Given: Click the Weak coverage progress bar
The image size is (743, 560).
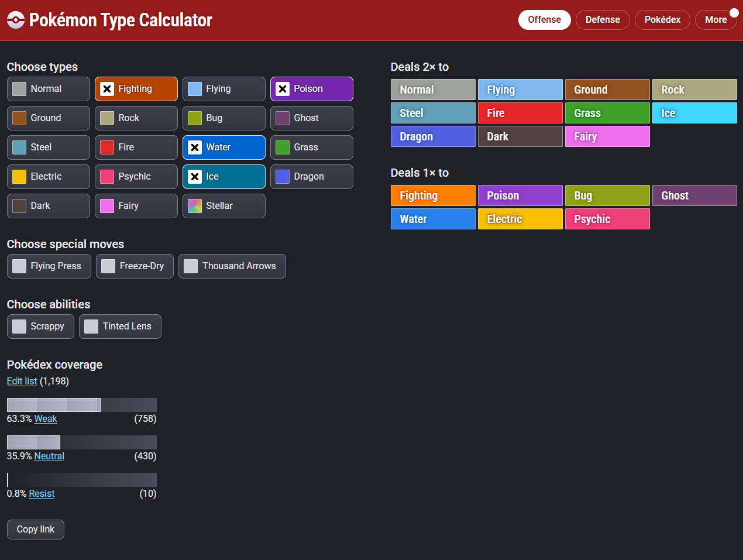Looking at the screenshot, I should point(82,405).
